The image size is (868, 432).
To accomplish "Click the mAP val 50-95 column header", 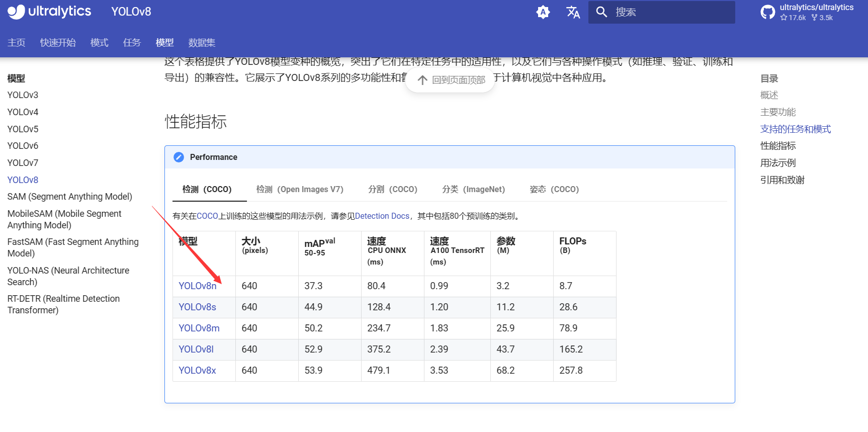I will (x=330, y=253).
